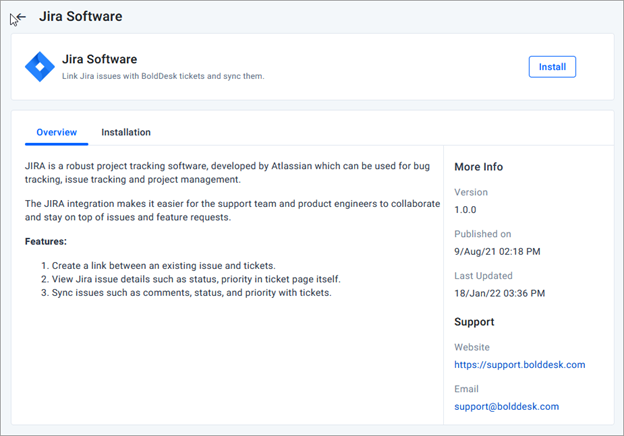Click feature 'Create a link between an existing issue'
Screen dimensions: 624x436
click(164, 266)
